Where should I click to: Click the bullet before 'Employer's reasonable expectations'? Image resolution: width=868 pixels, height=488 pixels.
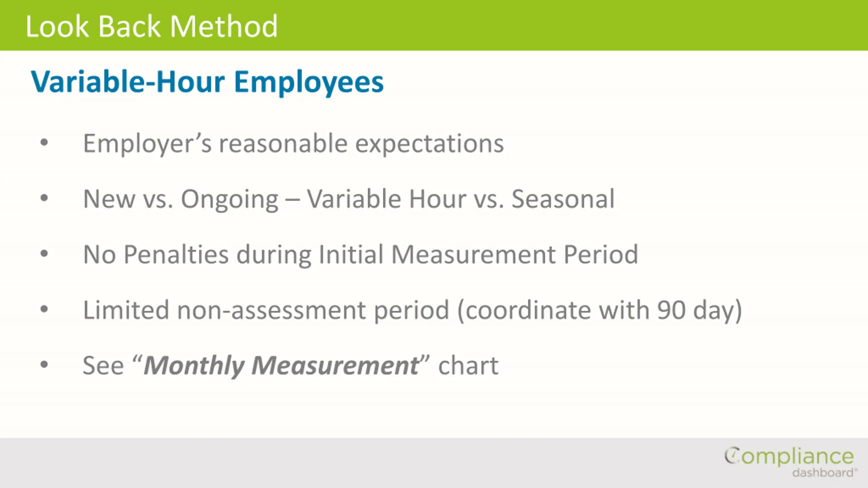point(44,142)
